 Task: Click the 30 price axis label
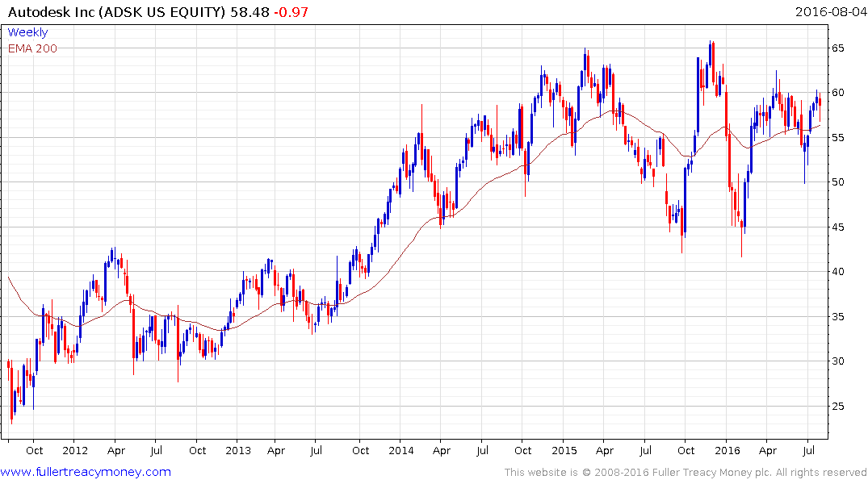point(838,361)
